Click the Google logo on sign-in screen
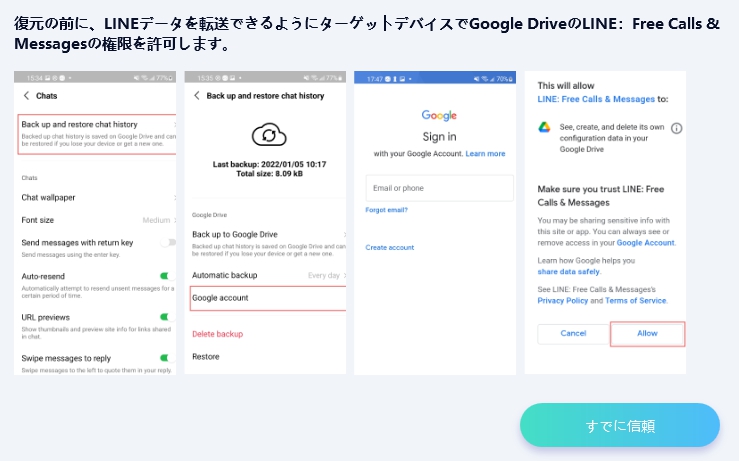739x461 pixels. pyautogui.click(x=439, y=115)
